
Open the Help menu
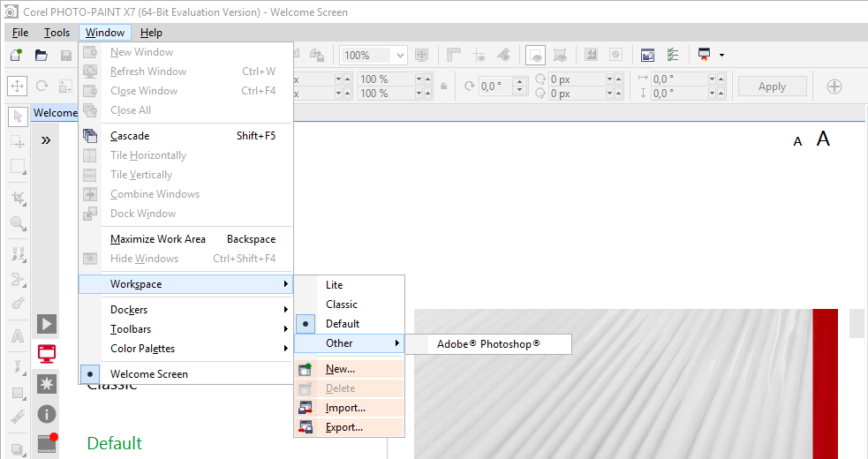pyautogui.click(x=151, y=33)
